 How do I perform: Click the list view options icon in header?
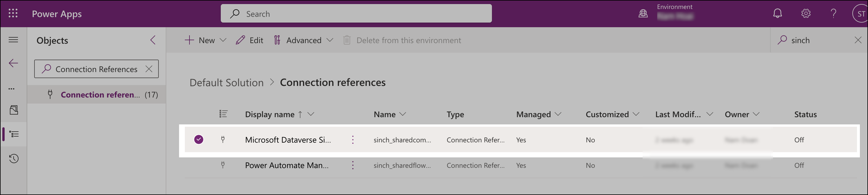[x=223, y=114]
